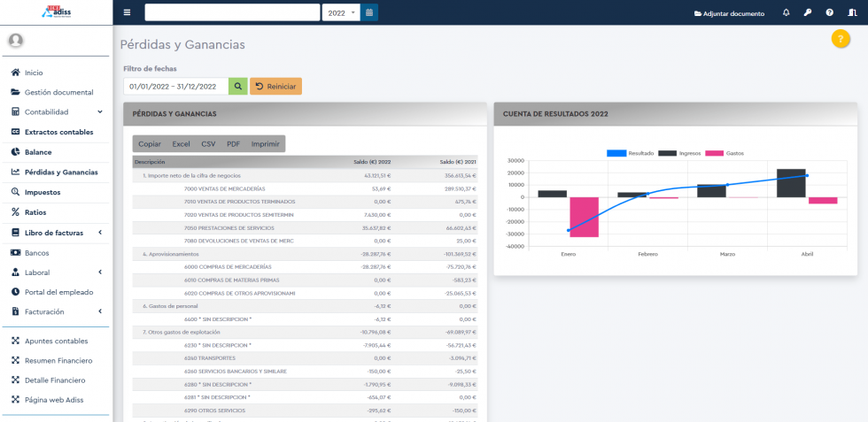Click the green date filter search button
Image resolution: width=868 pixels, height=422 pixels.
coord(237,86)
